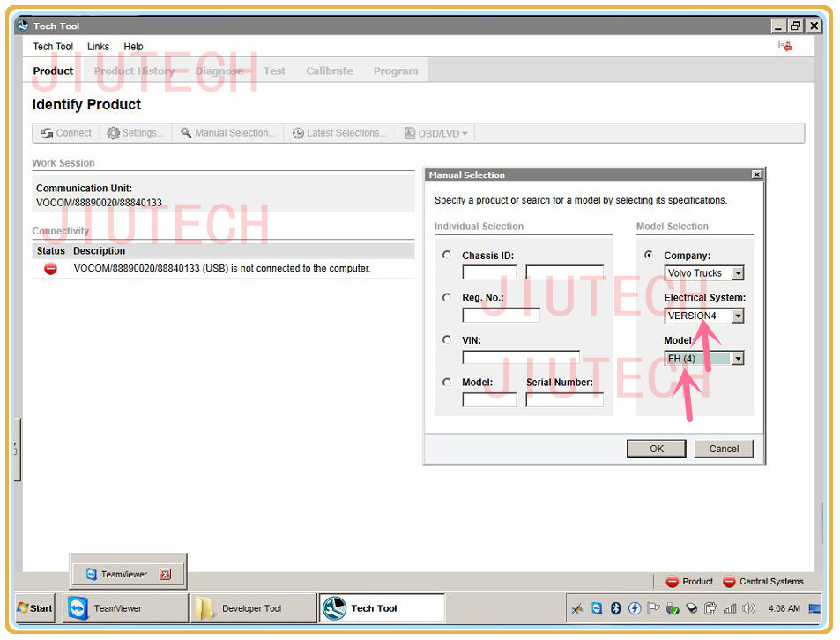Click the Serial Number input field

[x=565, y=399]
